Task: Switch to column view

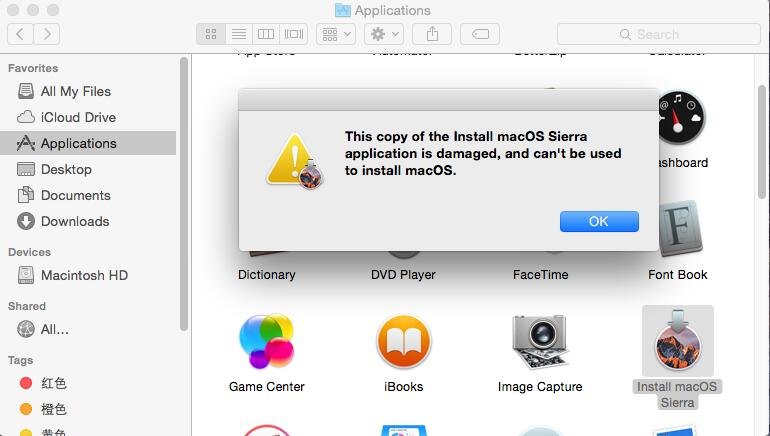Action: coord(266,34)
